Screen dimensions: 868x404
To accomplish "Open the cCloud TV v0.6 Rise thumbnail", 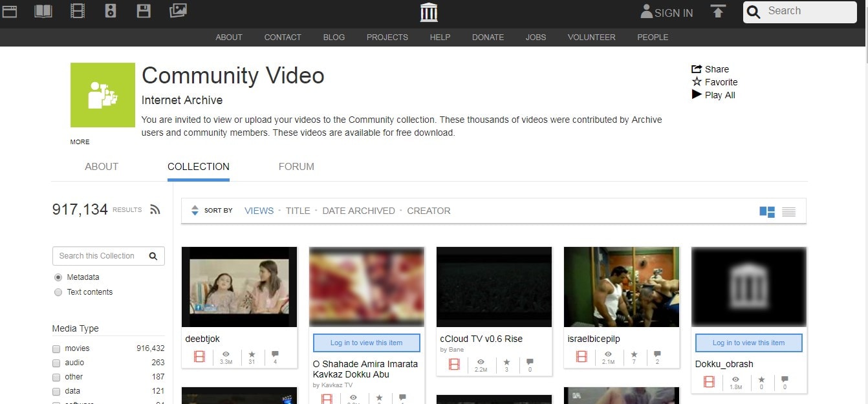I will pos(494,287).
